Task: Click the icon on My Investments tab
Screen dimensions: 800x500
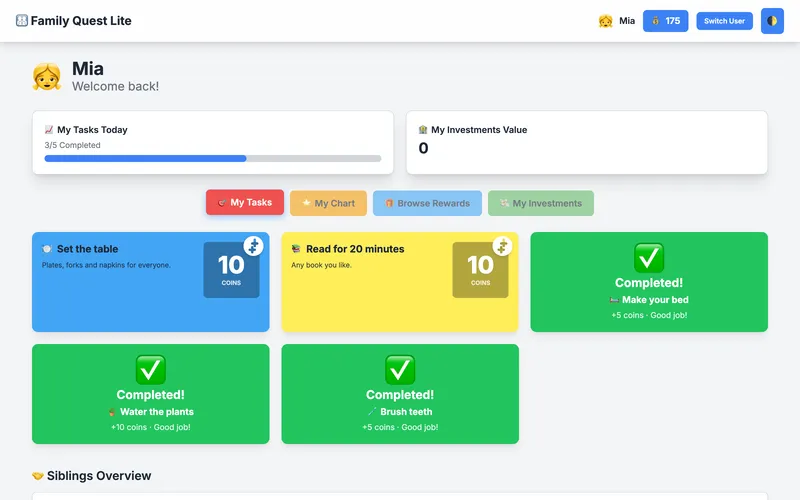Action: pos(504,203)
